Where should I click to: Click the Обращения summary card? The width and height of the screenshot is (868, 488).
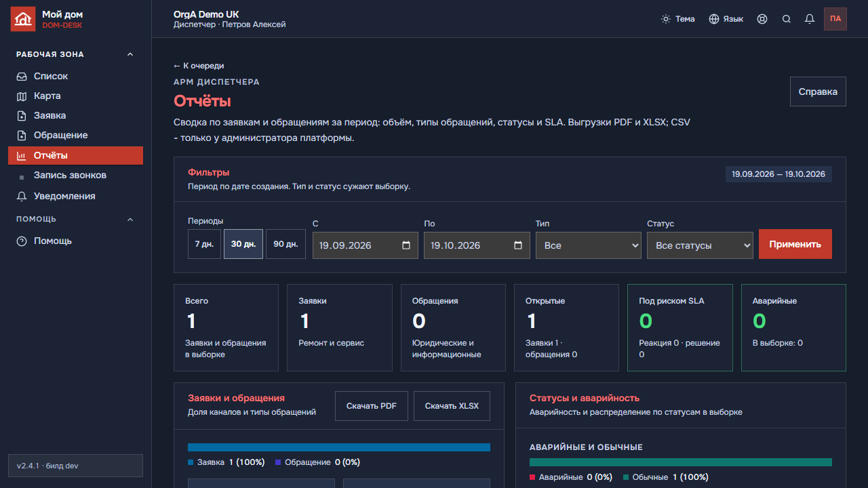pyautogui.click(x=453, y=328)
